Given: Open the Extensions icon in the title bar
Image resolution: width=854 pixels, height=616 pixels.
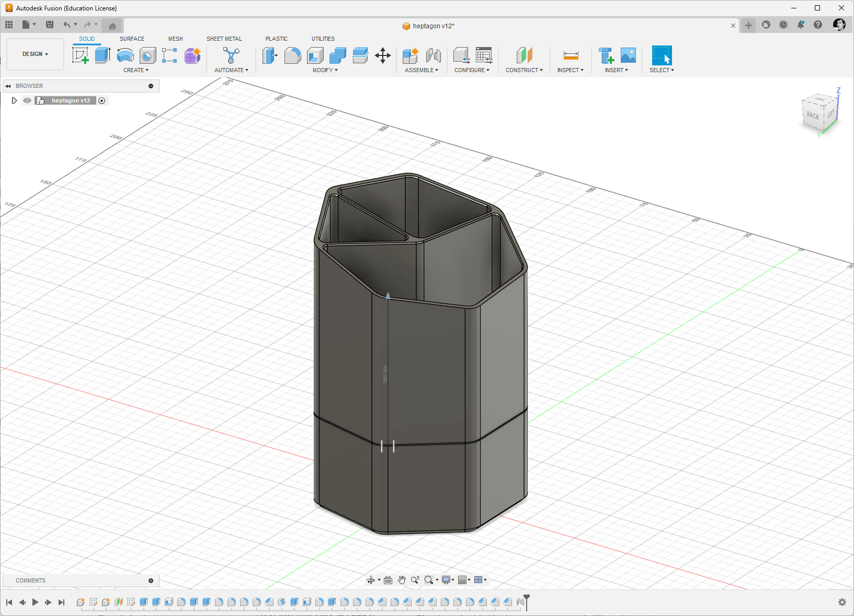Looking at the screenshot, I should point(766,25).
